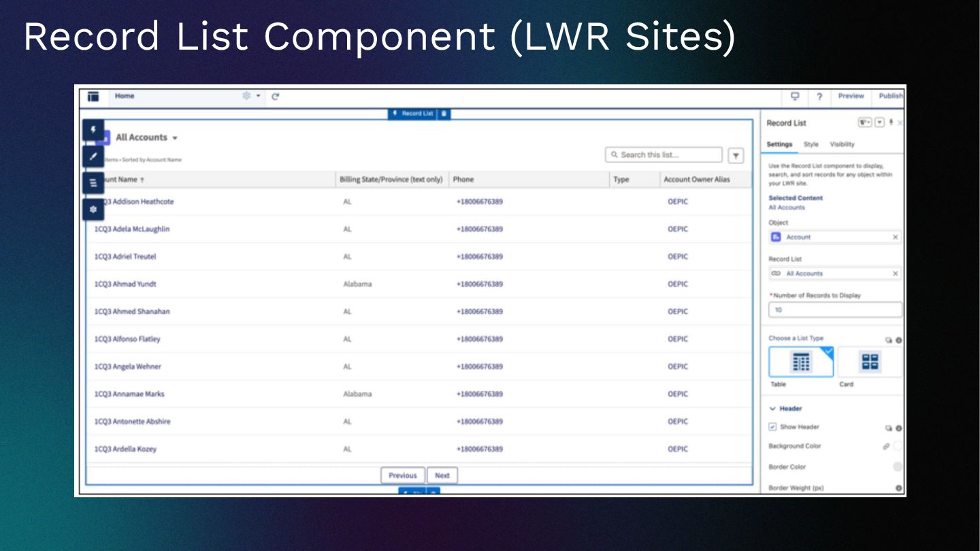
Task: Click OEPIC owner alias in Alfonso Flatley row
Action: click(x=678, y=339)
